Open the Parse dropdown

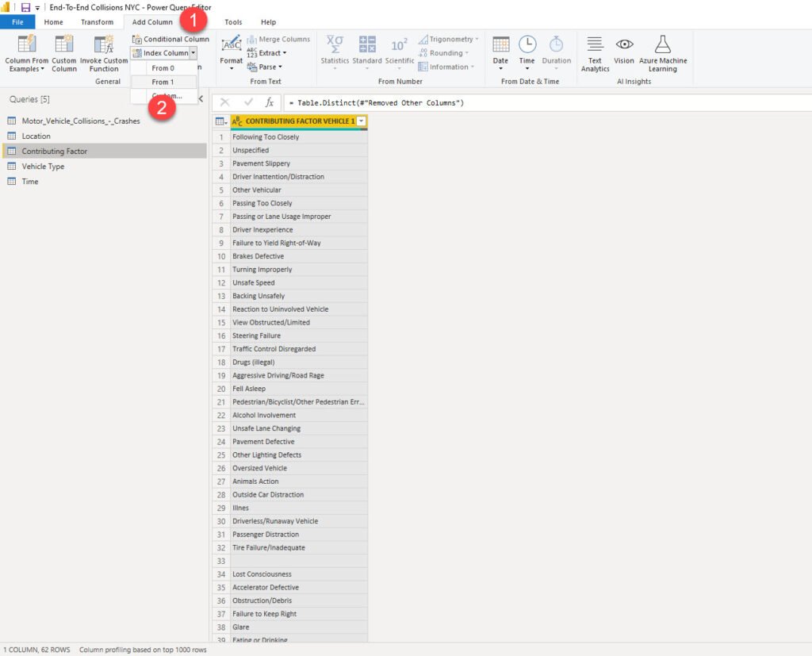tap(265, 67)
